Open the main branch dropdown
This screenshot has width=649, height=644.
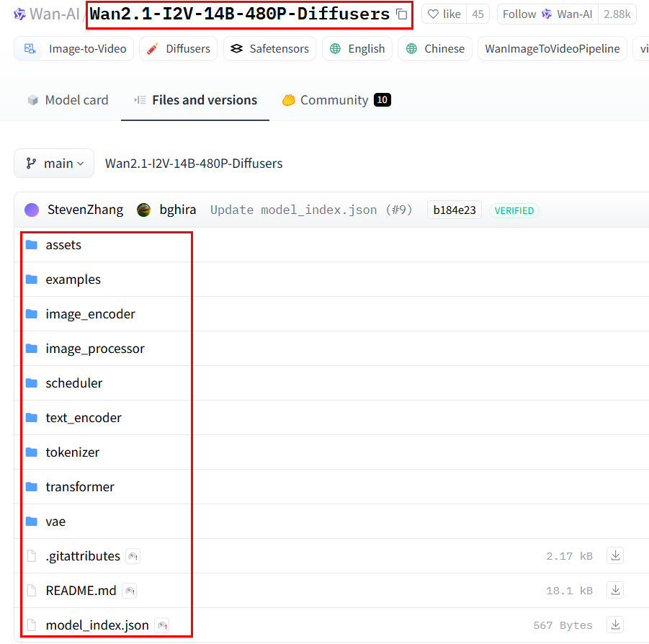coord(54,164)
